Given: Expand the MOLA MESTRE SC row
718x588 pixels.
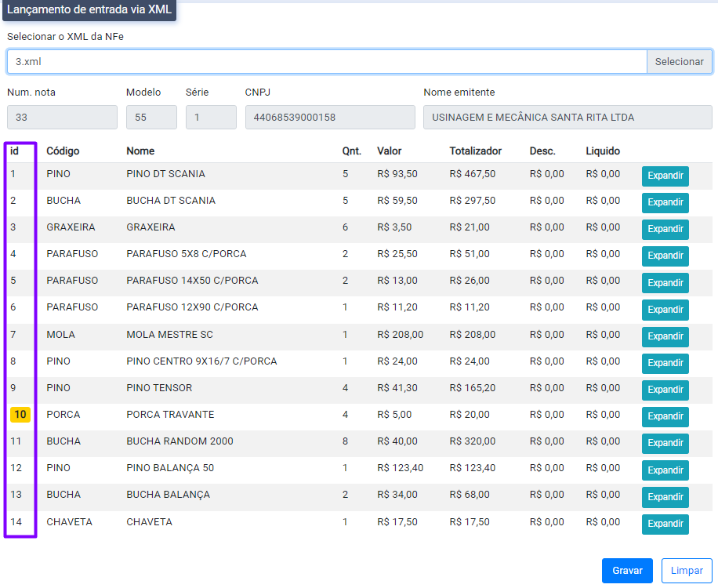Looking at the screenshot, I should 665,337.
